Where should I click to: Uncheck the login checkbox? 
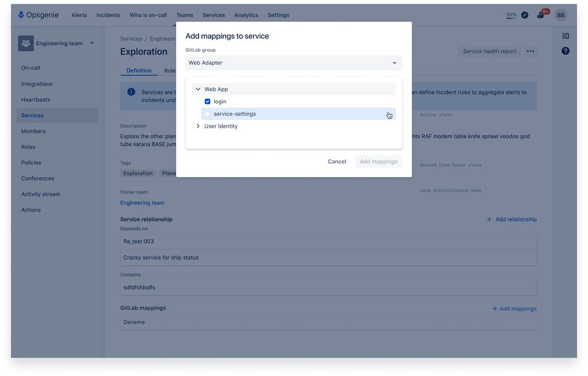pyautogui.click(x=207, y=101)
